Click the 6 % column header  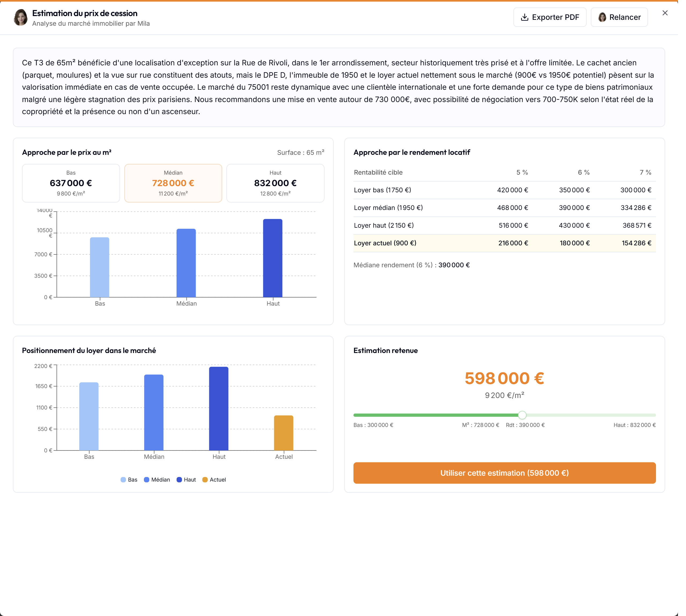[x=583, y=172]
